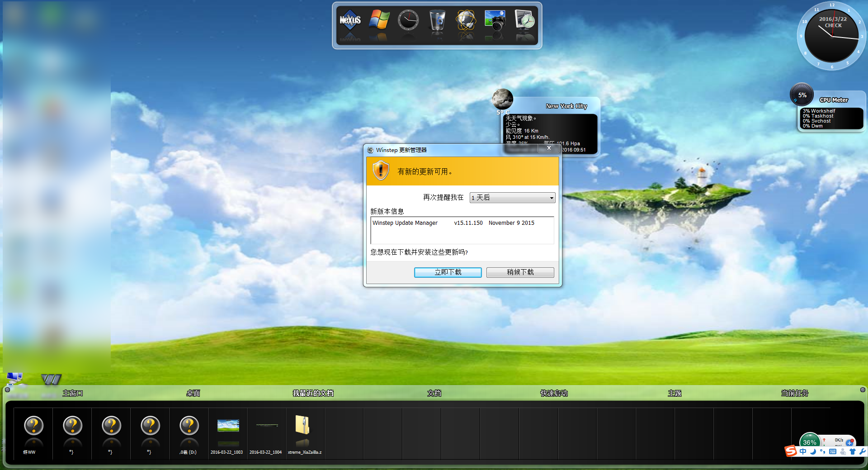Image resolution: width=868 pixels, height=470 pixels.
Task: Click the analog clock widget showing 2016/3/22
Action: pos(831,36)
